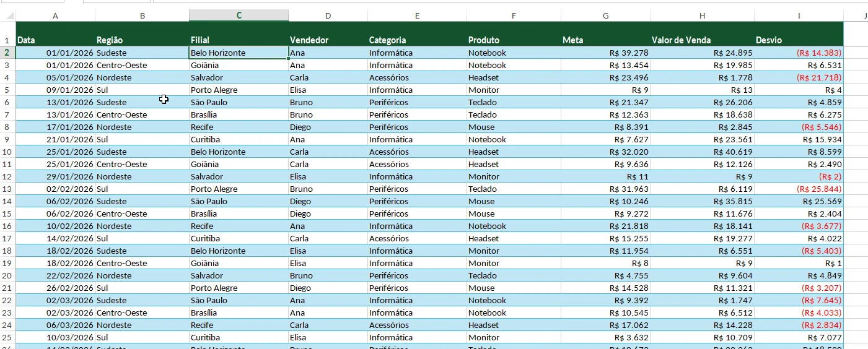
Task: Select the active cell Belo Horizonte in row 2
Action: pos(239,53)
